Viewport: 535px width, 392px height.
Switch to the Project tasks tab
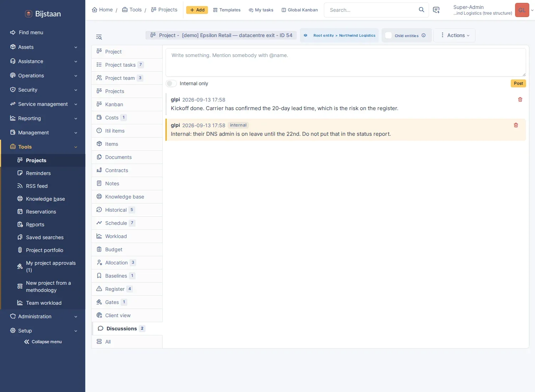[127, 65]
